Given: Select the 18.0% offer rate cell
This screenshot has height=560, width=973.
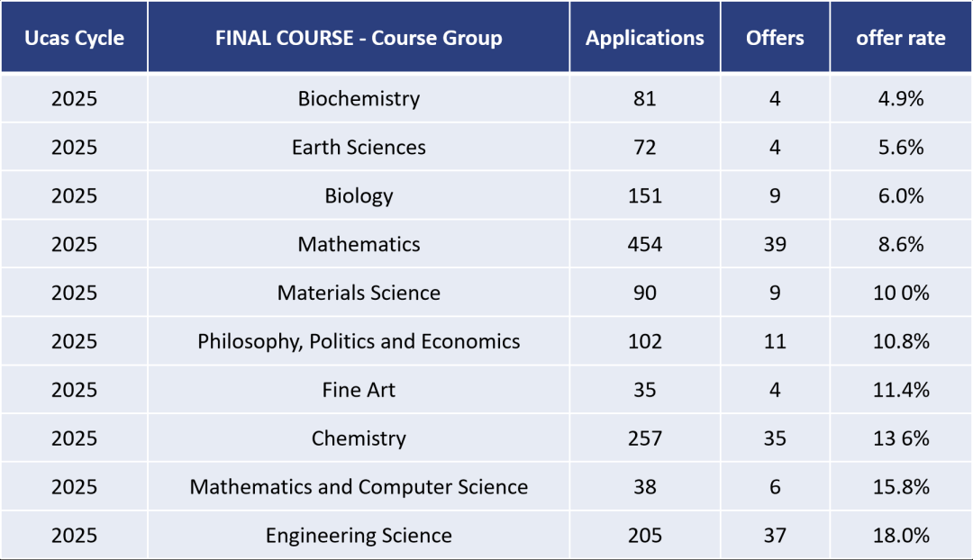Looking at the screenshot, I should (901, 537).
